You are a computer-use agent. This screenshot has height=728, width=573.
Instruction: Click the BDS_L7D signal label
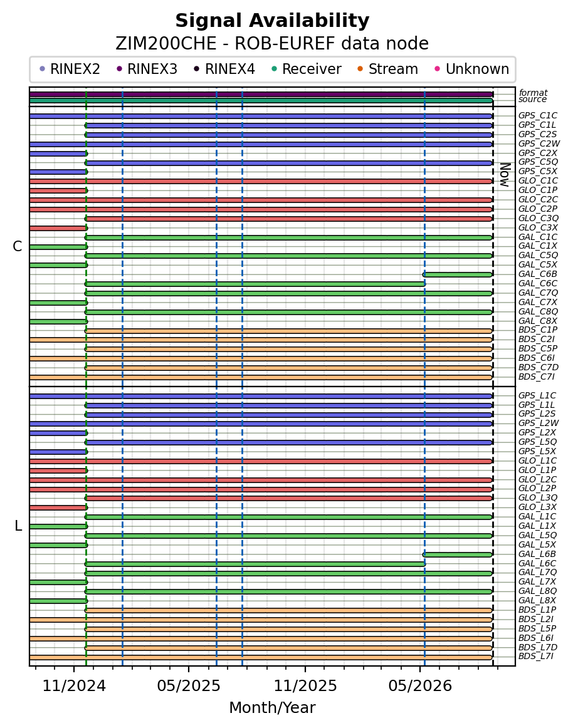tap(538, 647)
